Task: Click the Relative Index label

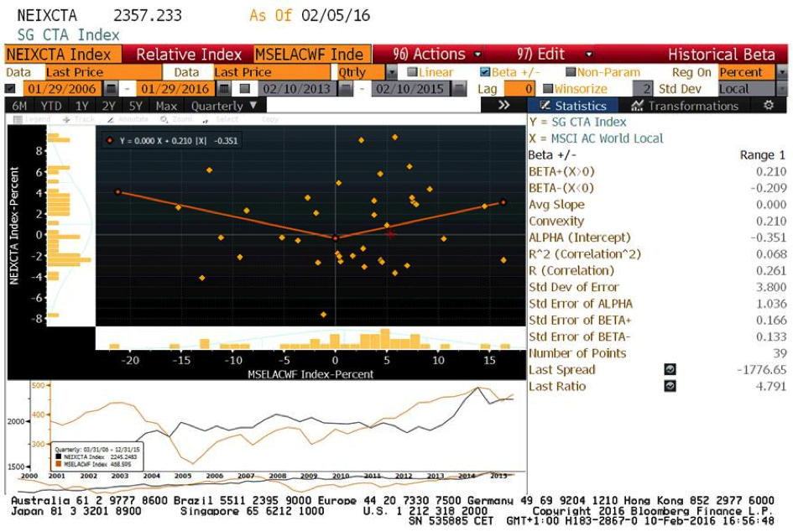Action: tap(189, 54)
